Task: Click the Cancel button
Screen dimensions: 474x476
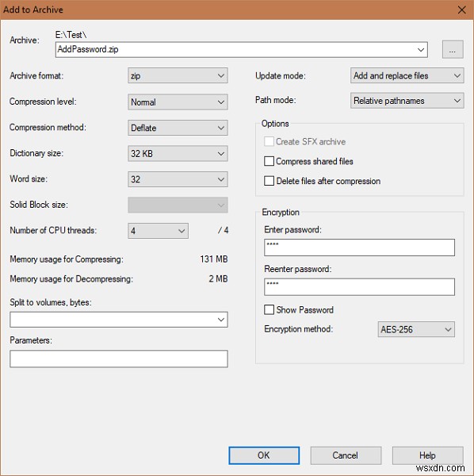Action: click(346, 455)
